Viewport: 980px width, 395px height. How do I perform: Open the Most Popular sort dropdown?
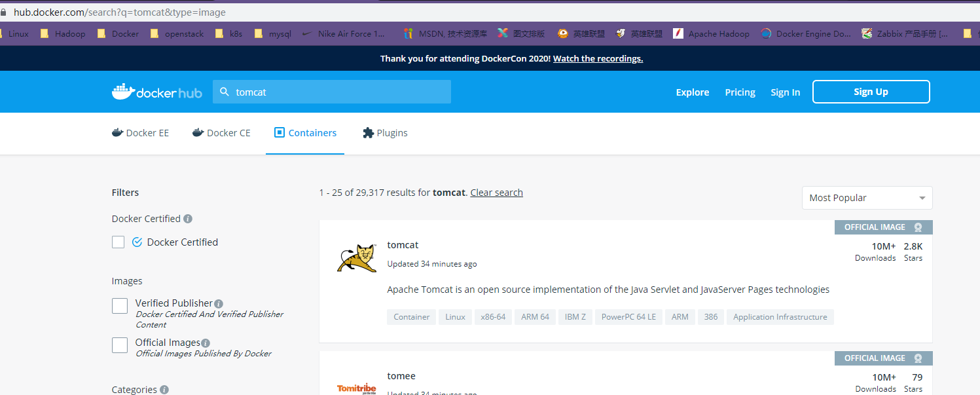pos(867,198)
